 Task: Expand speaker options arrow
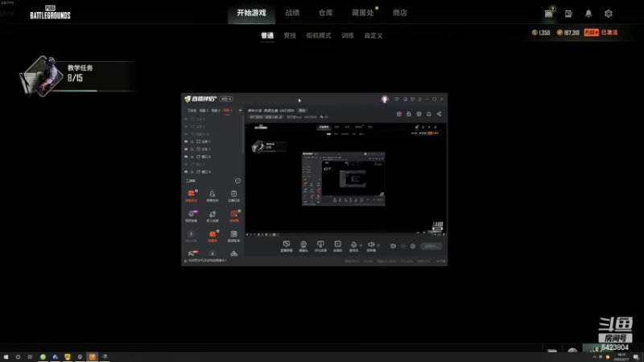(x=378, y=245)
